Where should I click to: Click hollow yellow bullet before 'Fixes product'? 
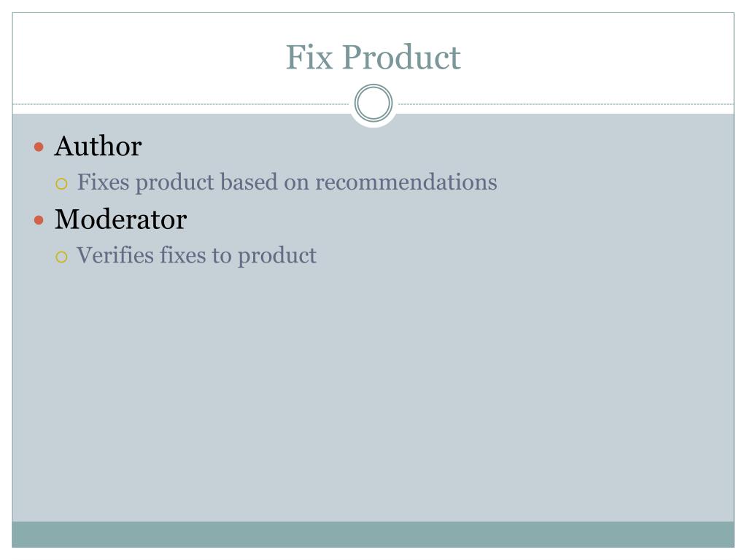click(x=61, y=184)
